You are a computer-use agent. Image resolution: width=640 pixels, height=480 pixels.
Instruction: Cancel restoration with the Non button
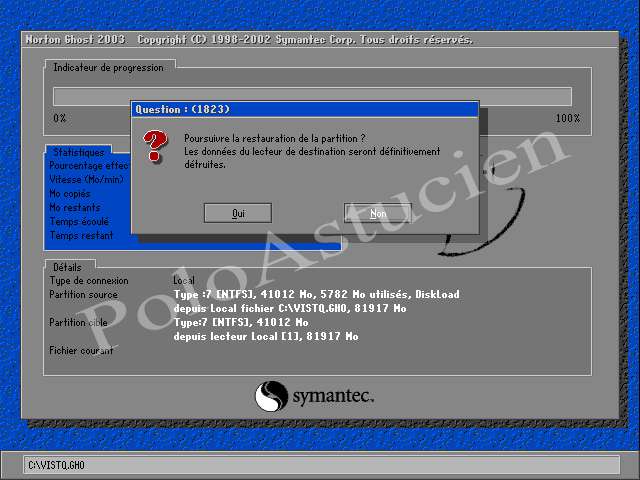(378, 213)
